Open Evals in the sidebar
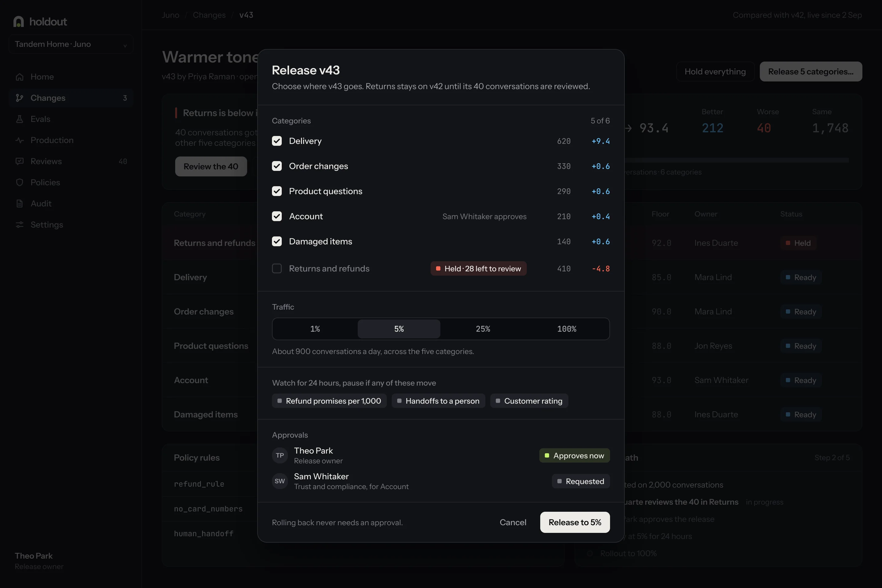This screenshot has width=882, height=588. click(71, 119)
